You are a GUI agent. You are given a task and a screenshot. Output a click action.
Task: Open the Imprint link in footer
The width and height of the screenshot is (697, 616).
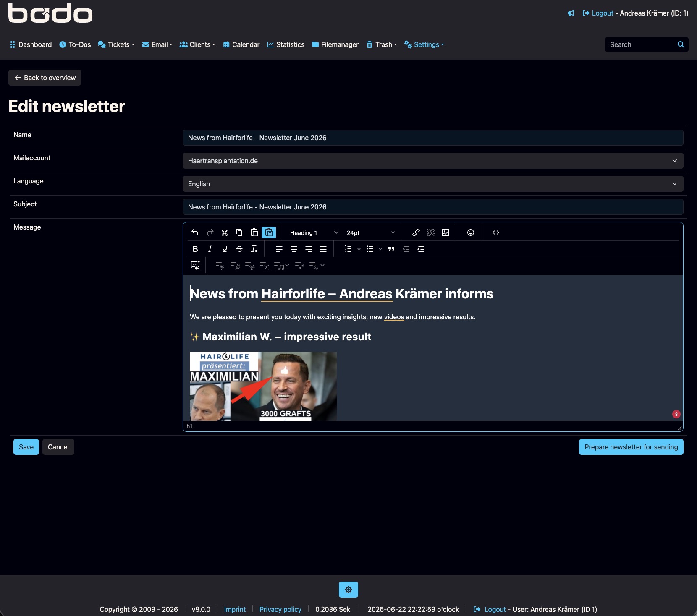235,609
